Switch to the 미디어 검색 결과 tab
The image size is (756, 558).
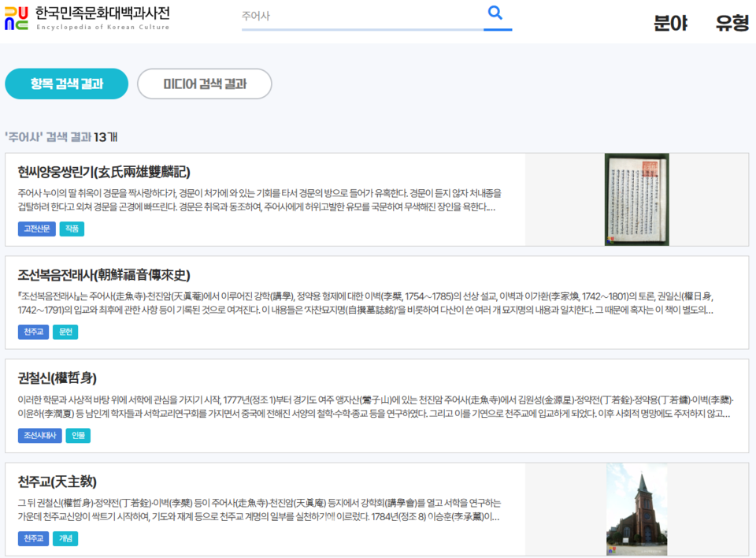pyautogui.click(x=204, y=83)
